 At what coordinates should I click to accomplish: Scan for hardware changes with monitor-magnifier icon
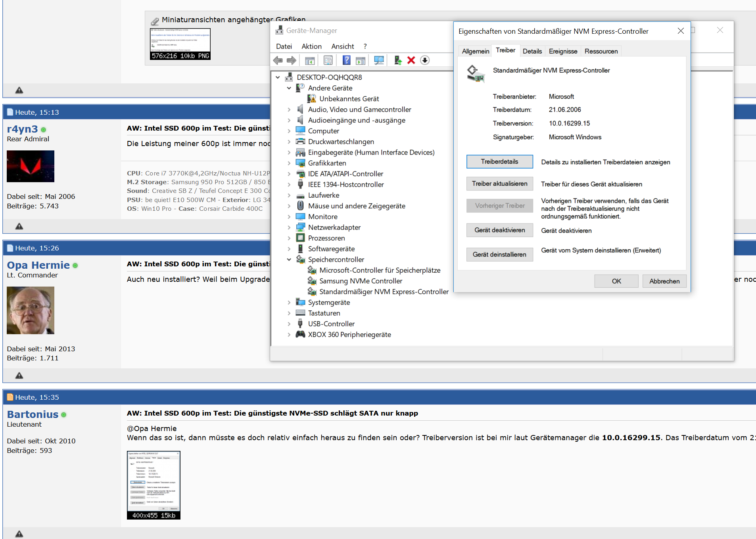[379, 60]
